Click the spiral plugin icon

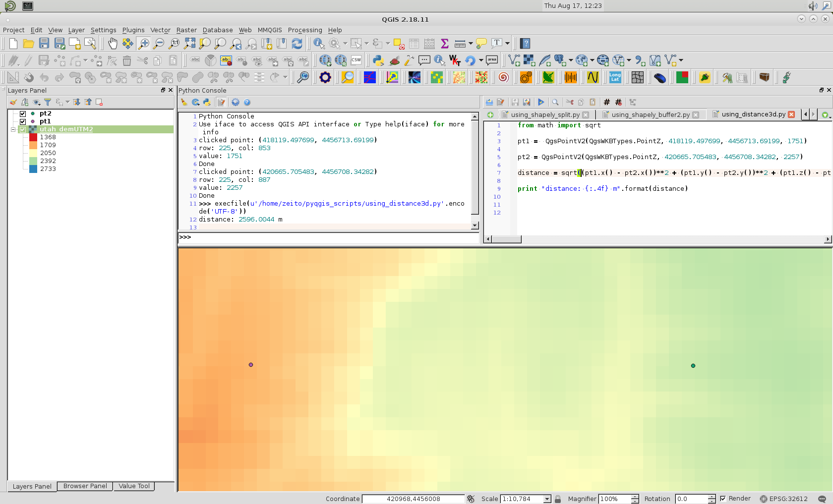(x=504, y=77)
